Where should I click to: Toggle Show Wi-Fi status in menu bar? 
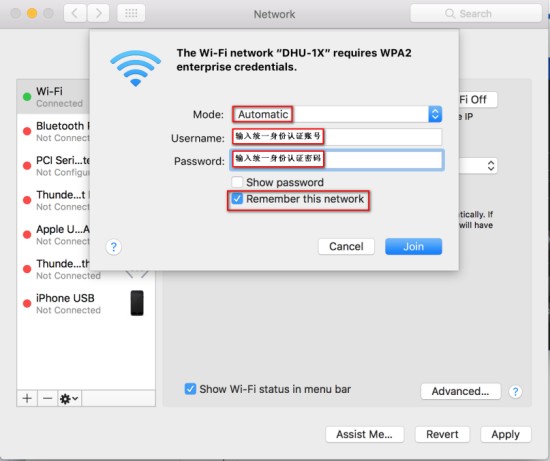click(x=190, y=389)
